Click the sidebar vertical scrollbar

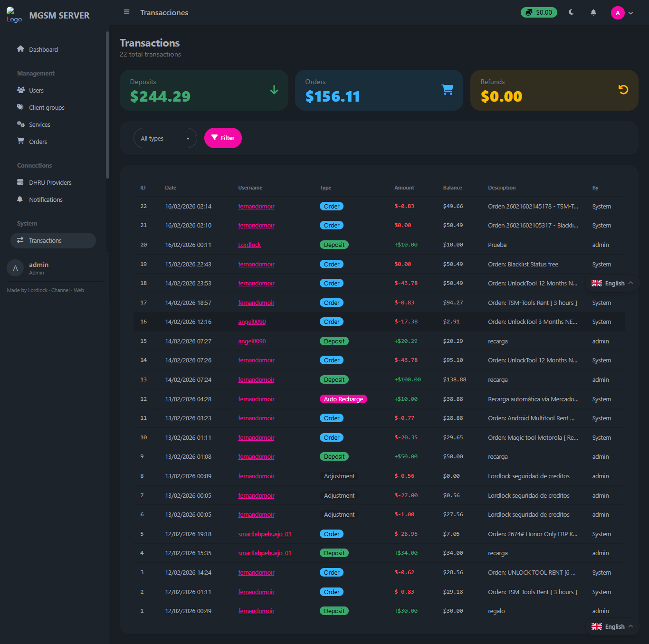107,104
